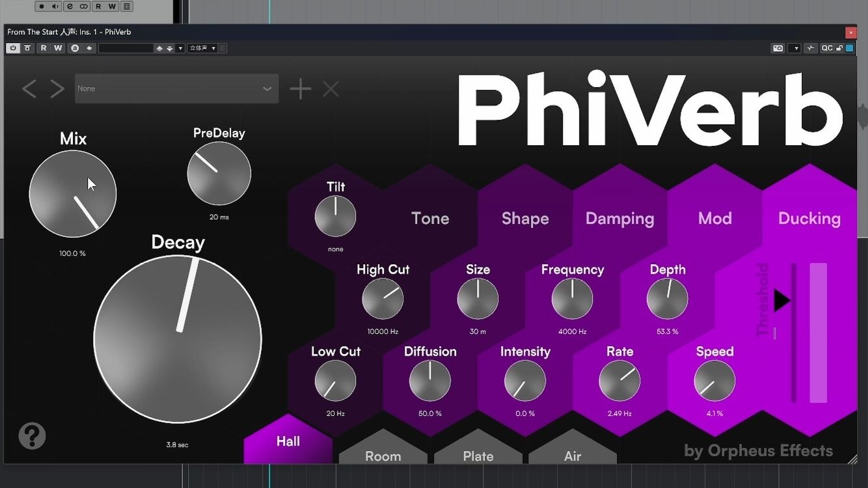
Task: Switch to the Hall reverb mode
Action: pyautogui.click(x=288, y=441)
